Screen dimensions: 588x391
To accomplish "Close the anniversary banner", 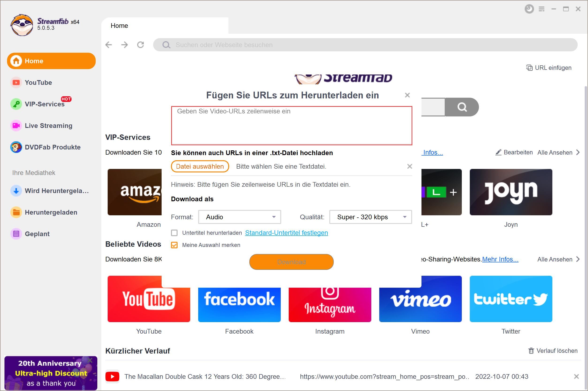I will click(x=90, y=360).
